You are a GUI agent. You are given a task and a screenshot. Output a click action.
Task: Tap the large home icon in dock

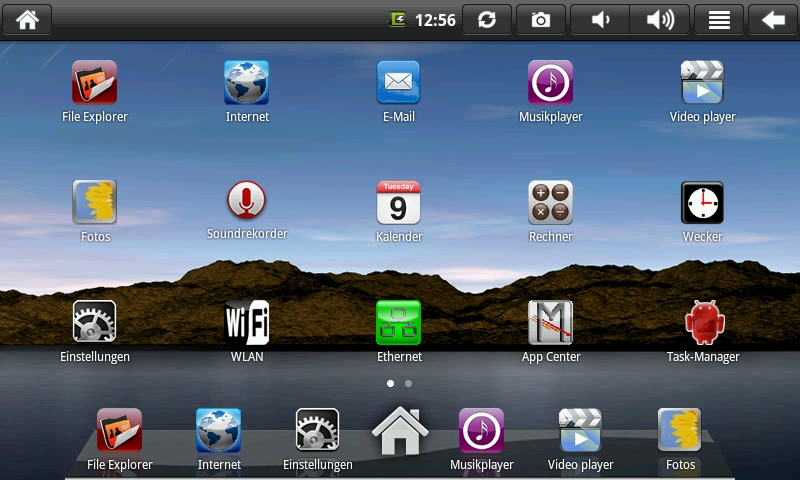(400, 430)
